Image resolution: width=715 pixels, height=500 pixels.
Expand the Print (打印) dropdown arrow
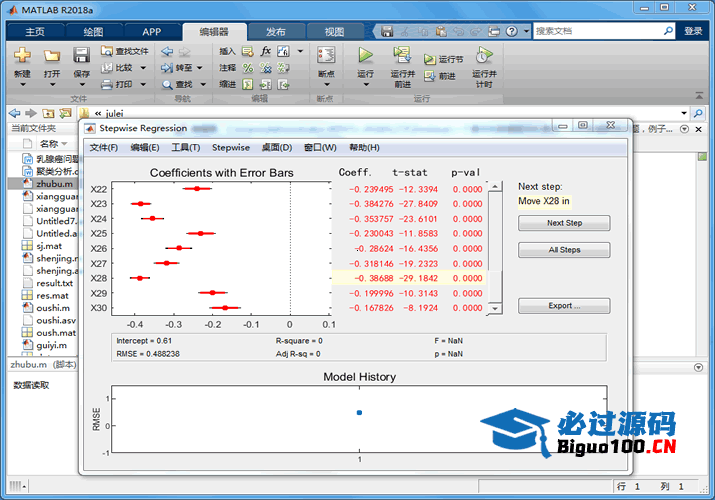coord(143,84)
